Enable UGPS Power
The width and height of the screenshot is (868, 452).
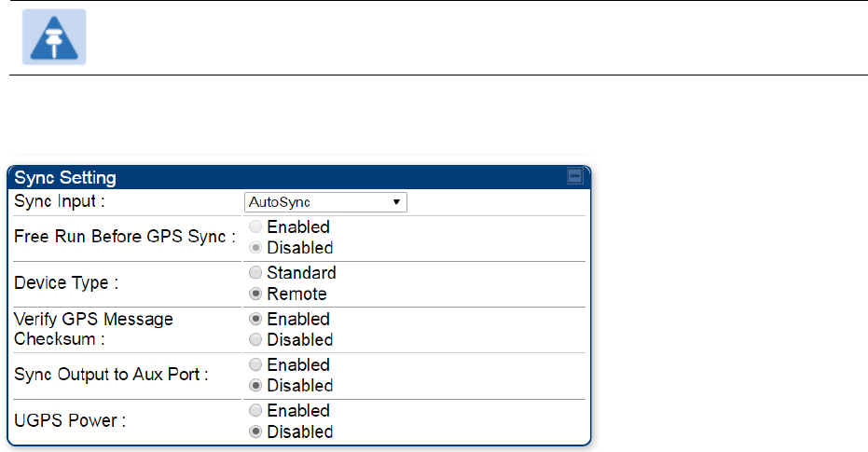point(255,410)
